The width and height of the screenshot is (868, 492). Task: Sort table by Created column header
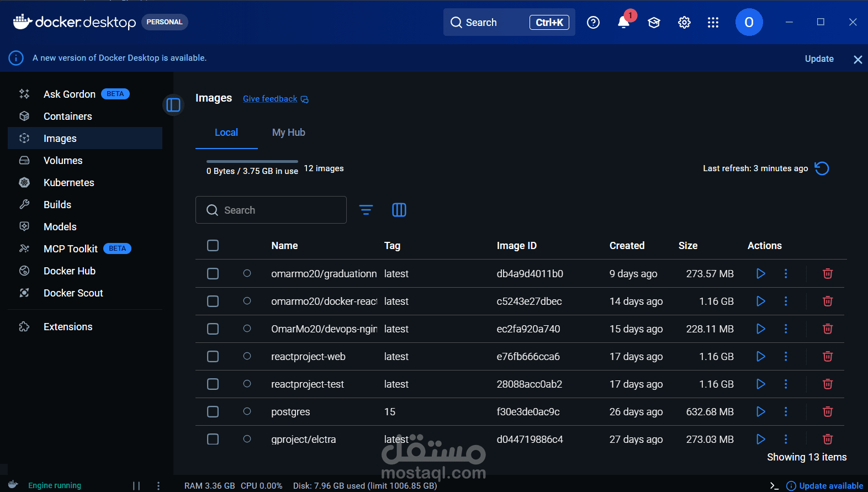tap(627, 246)
